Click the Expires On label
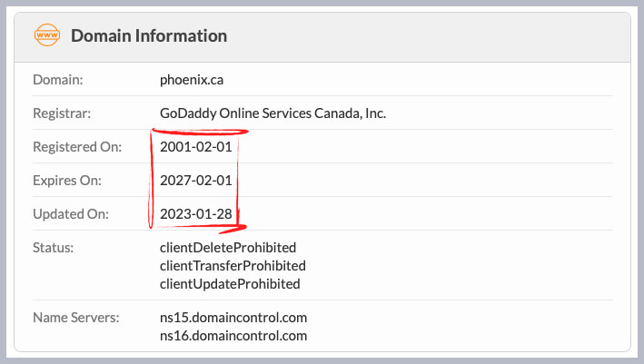The image size is (644, 364). coord(67,181)
